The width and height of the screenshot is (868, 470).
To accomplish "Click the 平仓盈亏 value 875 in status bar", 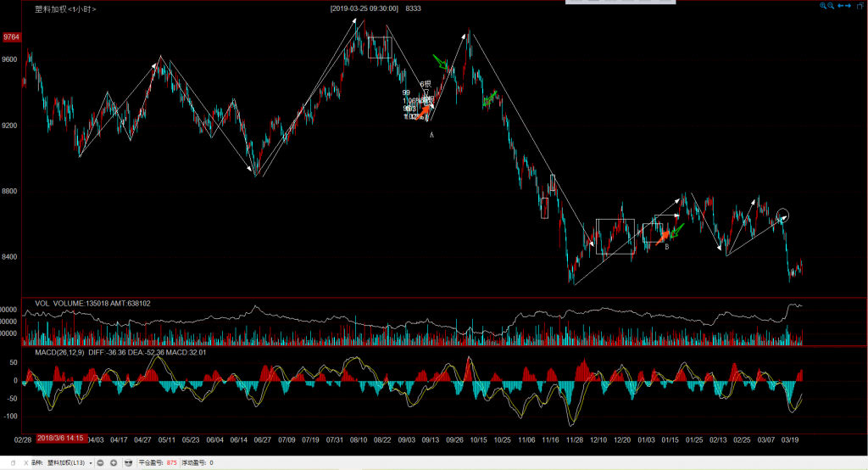I will (171, 463).
